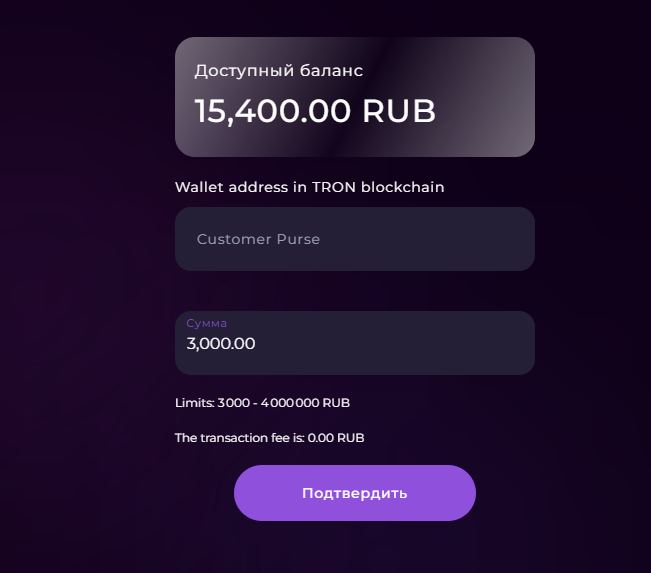Click the transaction fee text line
The width and height of the screenshot is (651, 573).
[269, 438]
